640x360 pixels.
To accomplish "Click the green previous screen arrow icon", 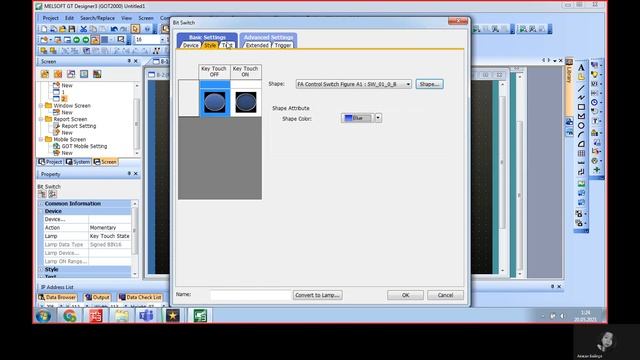I will point(76,40).
